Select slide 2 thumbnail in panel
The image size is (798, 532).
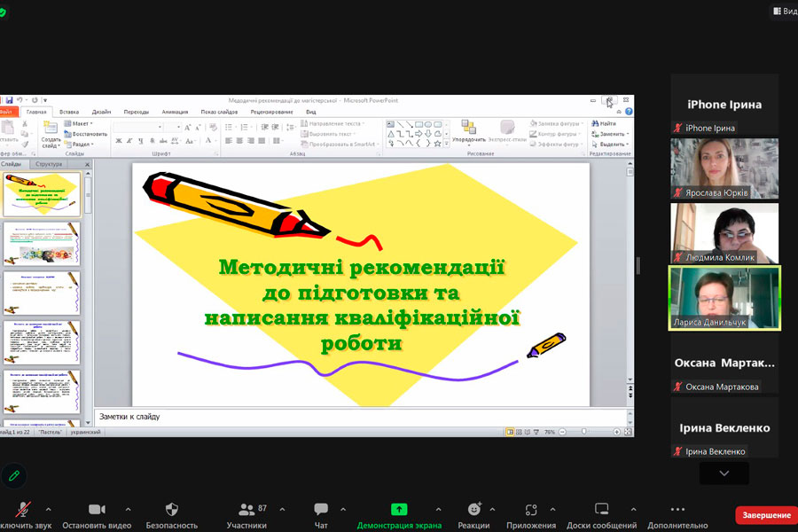pos(42,244)
